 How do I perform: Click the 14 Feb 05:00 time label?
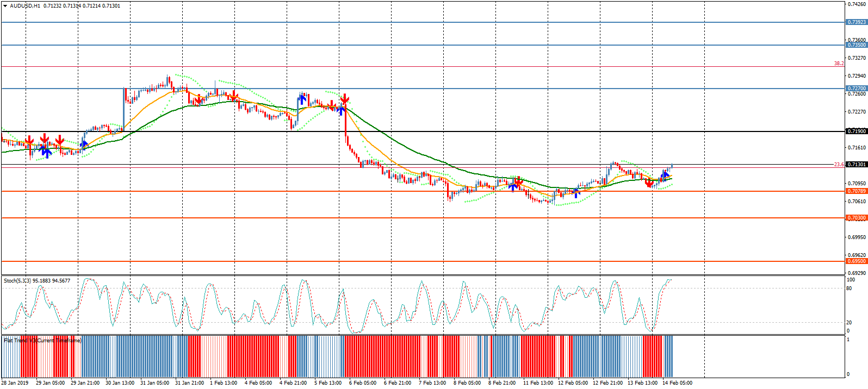point(677,383)
